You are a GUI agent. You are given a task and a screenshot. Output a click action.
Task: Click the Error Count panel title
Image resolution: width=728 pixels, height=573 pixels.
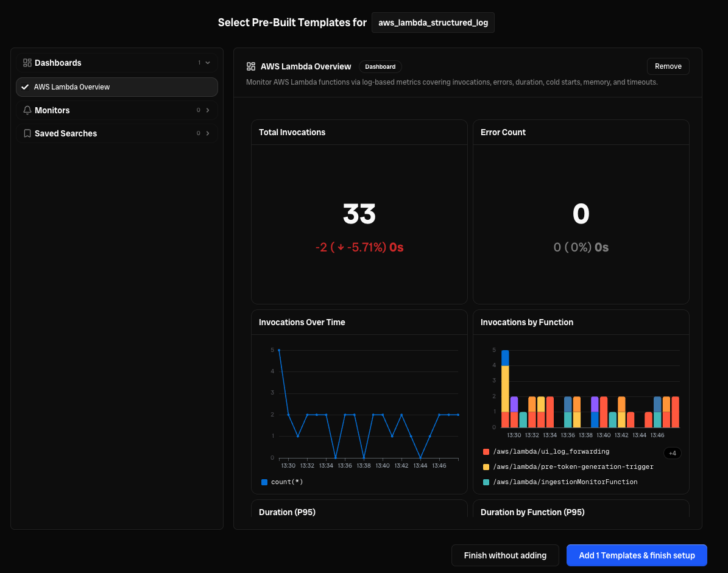[x=503, y=132]
